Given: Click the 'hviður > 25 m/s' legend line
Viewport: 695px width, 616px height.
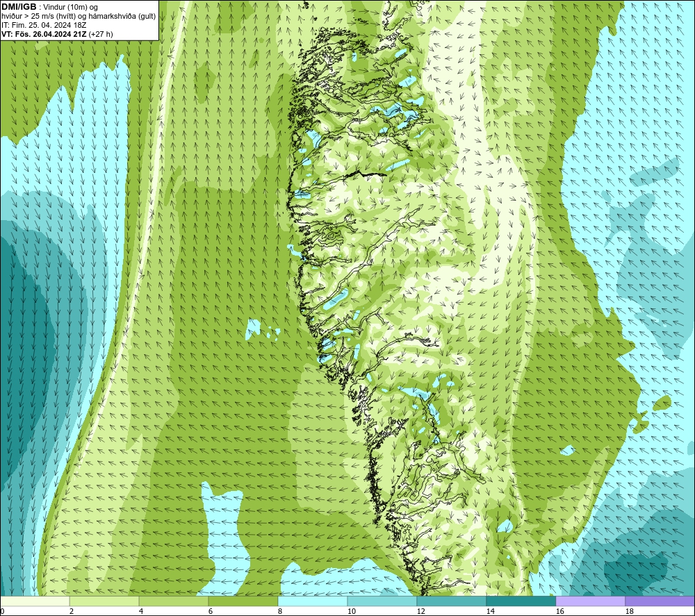Looking at the screenshot, I should [79, 16].
